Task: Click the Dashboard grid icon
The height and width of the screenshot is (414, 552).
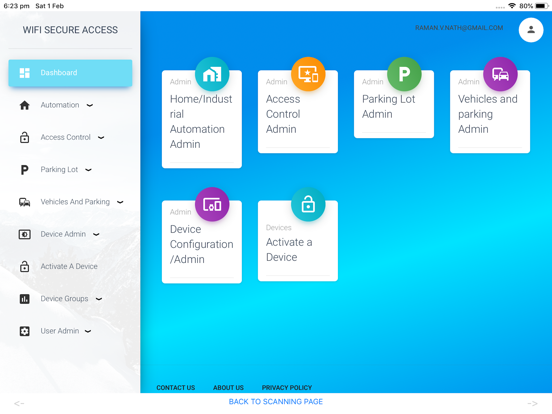Action: (x=24, y=73)
